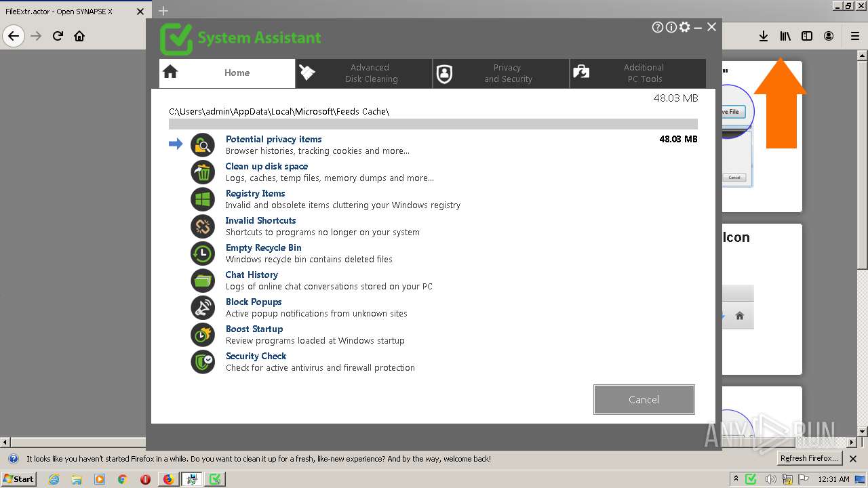
Task: Click the Clean up disk space trash icon
Action: coord(203,172)
